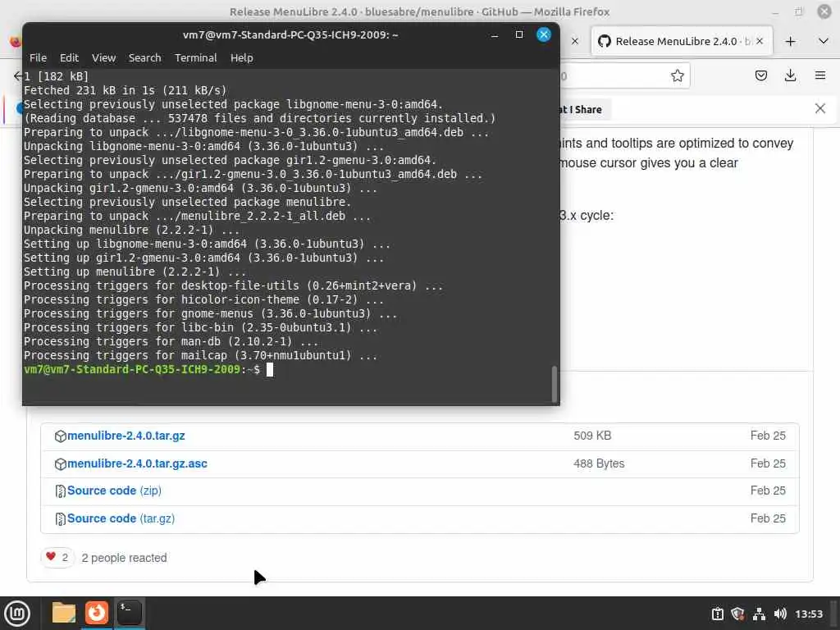Bookmark this page with the star icon

point(677,75)
